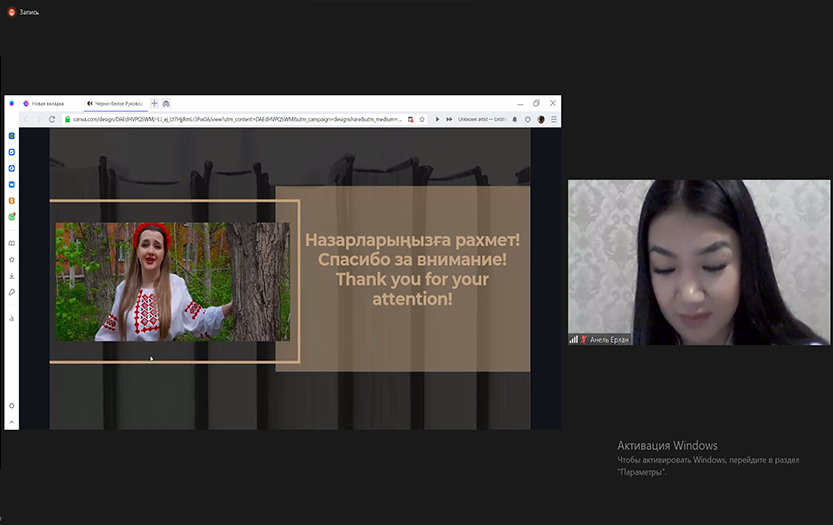Restore down the shared browser window
The image size is (833, 525).
click(537, 103)
